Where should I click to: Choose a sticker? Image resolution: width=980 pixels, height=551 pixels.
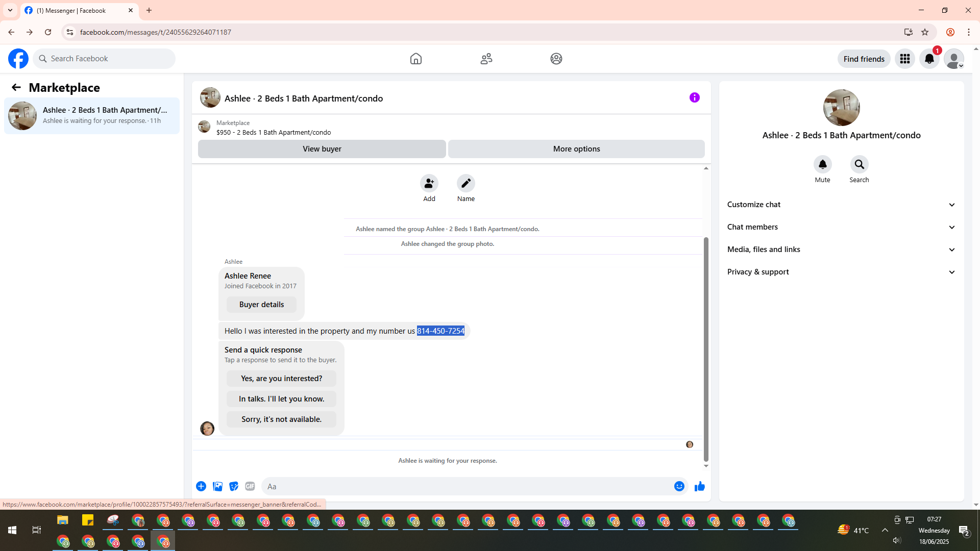234,486
